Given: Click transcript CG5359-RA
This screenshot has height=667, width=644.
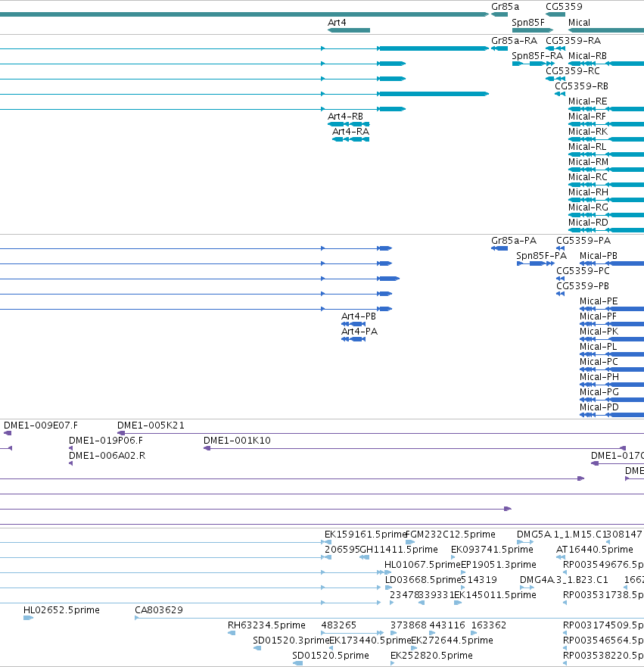Looking at the screenshot, I should 555,48.
